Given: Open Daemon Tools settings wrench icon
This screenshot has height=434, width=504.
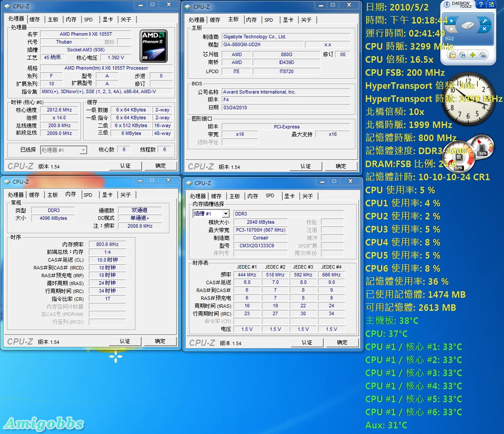Looking at the screenshot, I should click(484, 21).
